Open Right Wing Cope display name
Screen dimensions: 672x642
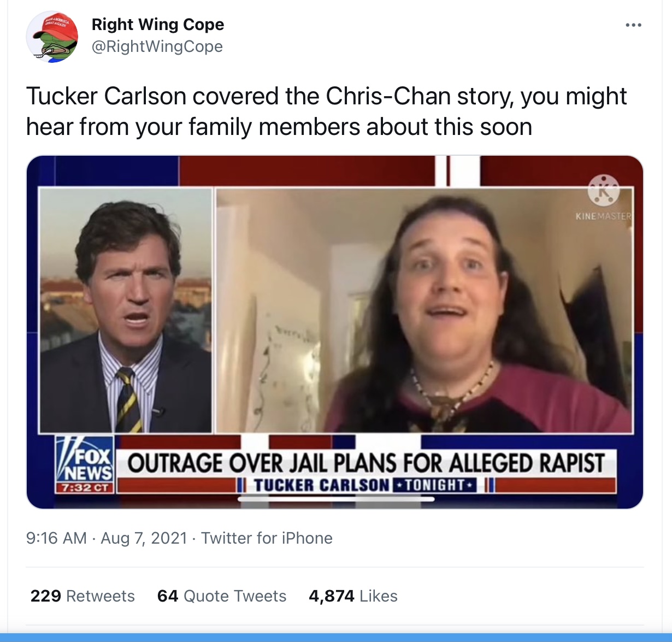coord(158,25)
